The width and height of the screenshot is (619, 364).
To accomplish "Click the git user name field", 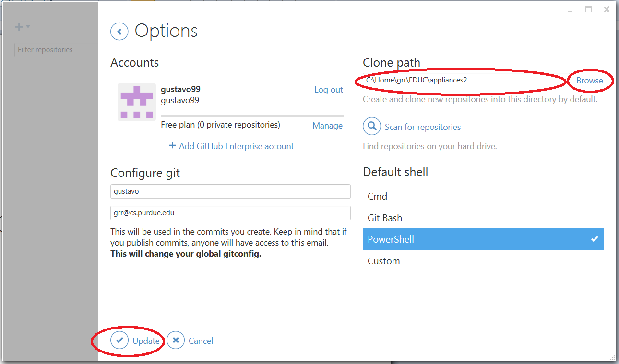I will click(230, 191).
